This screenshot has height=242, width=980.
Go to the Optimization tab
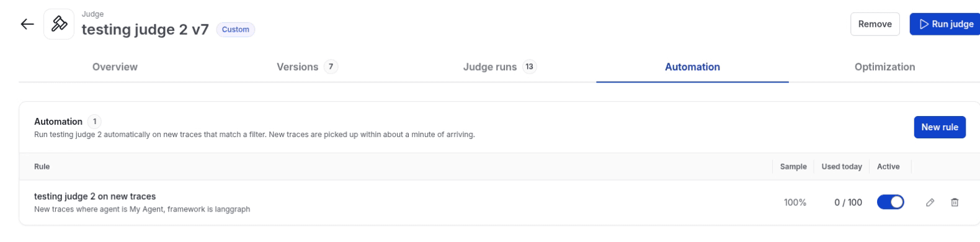tap(884, 67)
